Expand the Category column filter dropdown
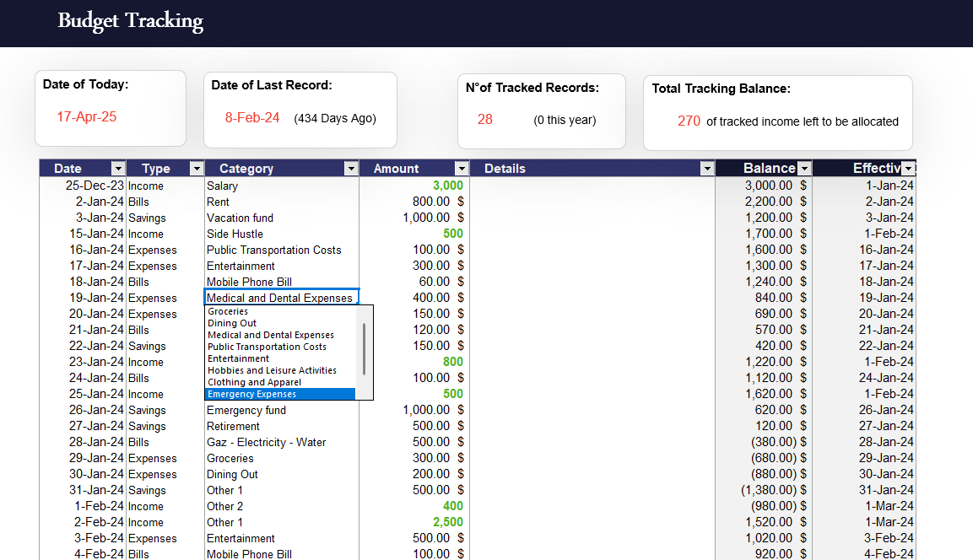The image size is (973, 560). [351, 169]
